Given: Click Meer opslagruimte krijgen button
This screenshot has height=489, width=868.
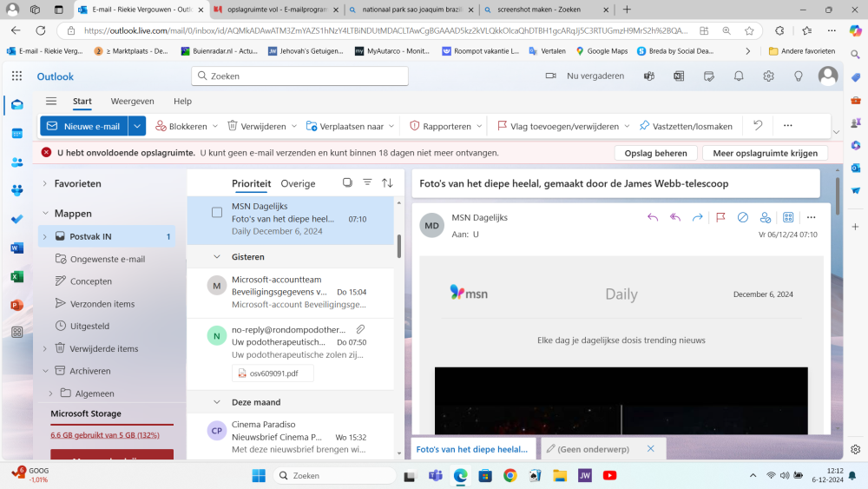Looking at the screenshot, I should [x=765, y=153].
